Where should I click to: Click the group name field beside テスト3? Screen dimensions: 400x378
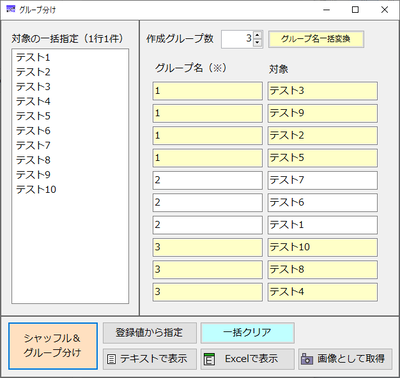(x=208, y=91)
